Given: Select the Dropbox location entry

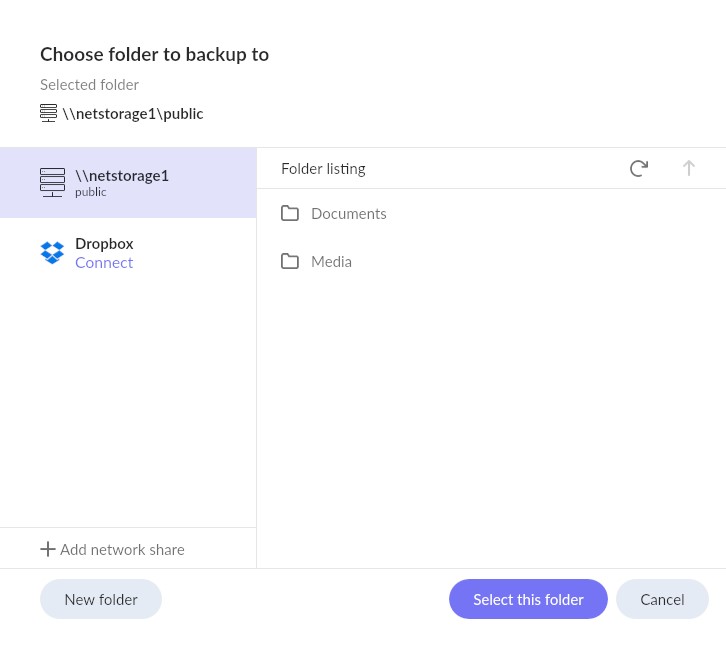Looking at the screenshot, I should click(x=128, y=253).
